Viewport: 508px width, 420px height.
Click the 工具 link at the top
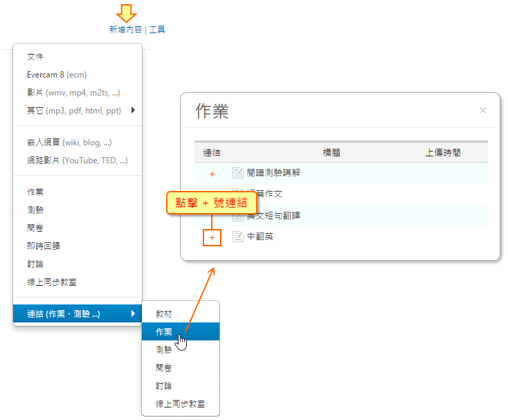[157, 30]
